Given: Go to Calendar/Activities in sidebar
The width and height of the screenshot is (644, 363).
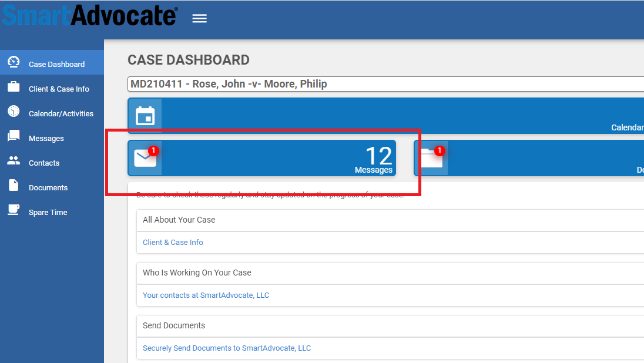Looking at the screenshot, I should coord(52,112).
